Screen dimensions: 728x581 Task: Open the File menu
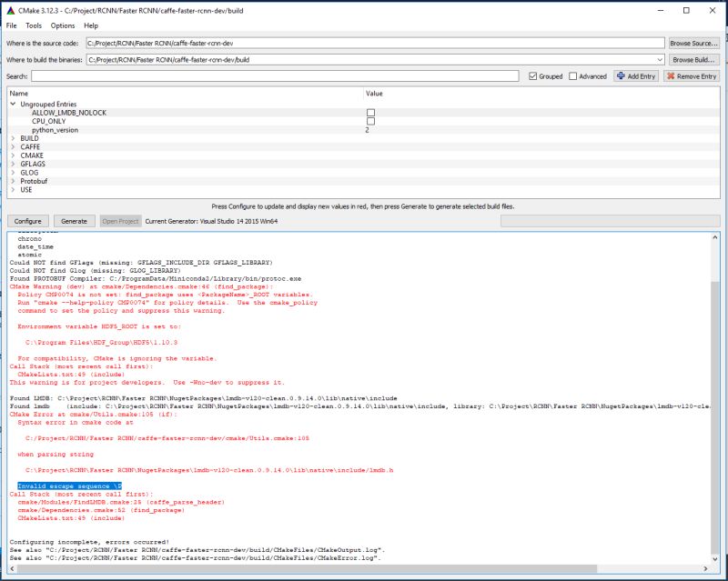tap(11, 26)
